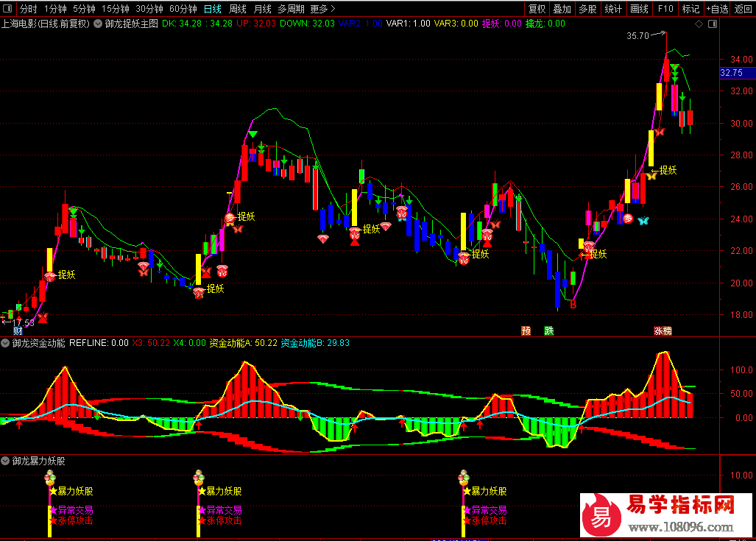This screenshot has height=541, width=756.
Task: Open the F10 company info
Action: 665,9
